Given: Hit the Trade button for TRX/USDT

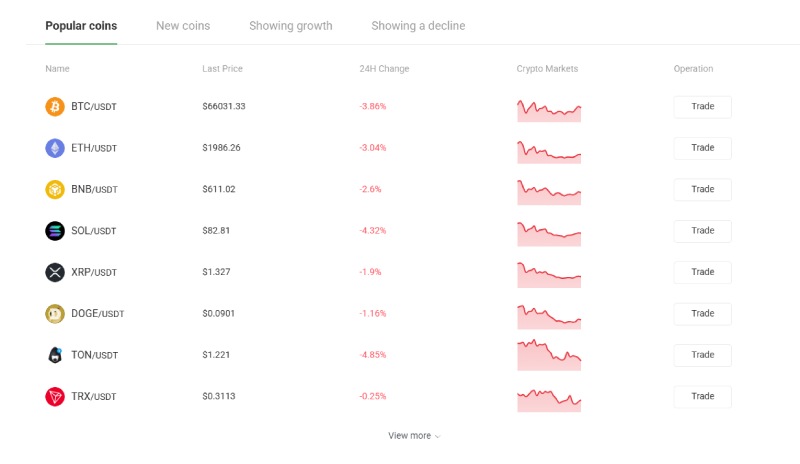Looking at the screenshot, I should click(x=702, y=396).
